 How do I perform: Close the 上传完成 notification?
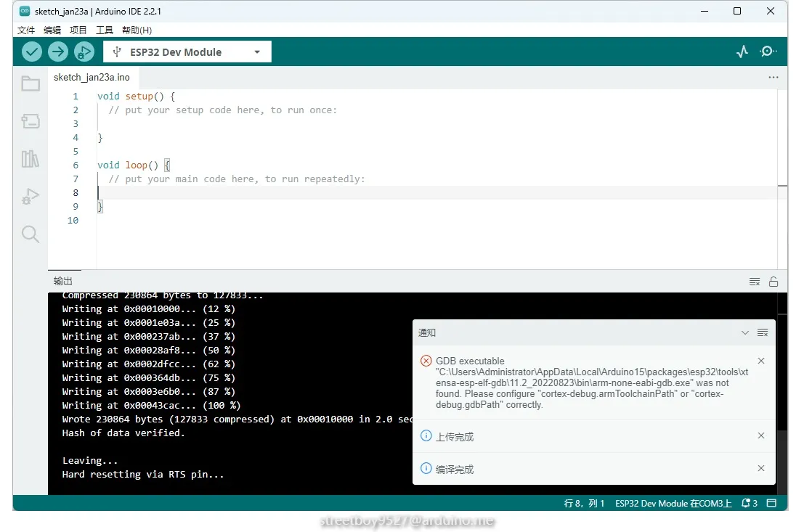761,436
